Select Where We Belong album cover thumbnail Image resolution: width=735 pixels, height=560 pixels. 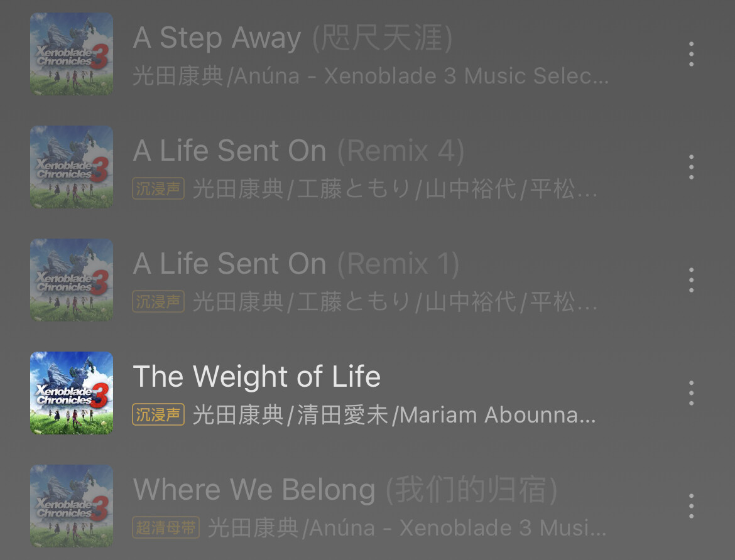[x=72, y=506]
